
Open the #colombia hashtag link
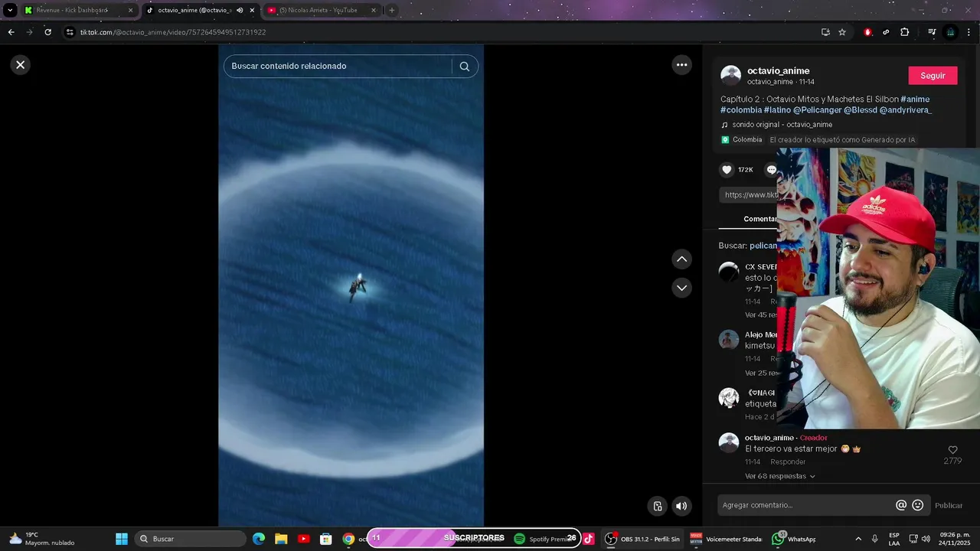click(x=740, y=110)
